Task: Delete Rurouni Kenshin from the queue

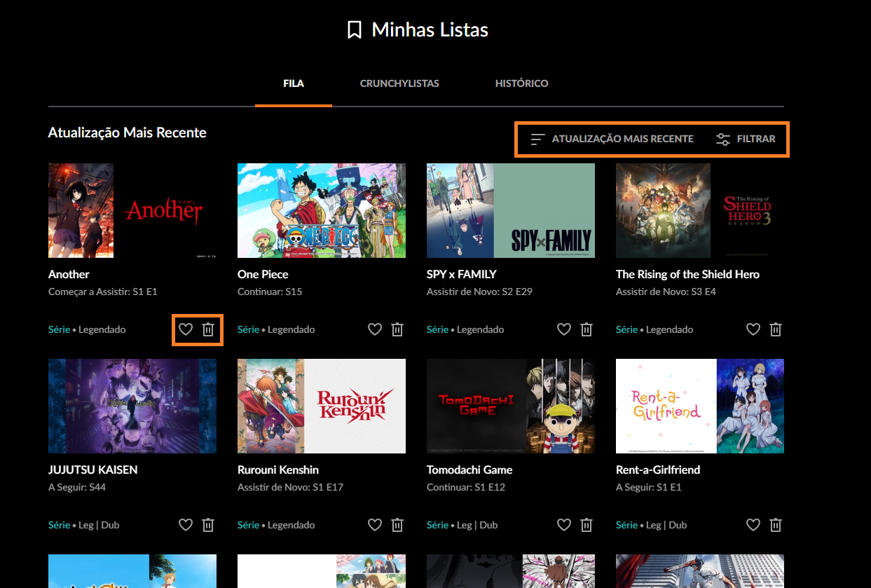Action: click(x=397, y=525)
